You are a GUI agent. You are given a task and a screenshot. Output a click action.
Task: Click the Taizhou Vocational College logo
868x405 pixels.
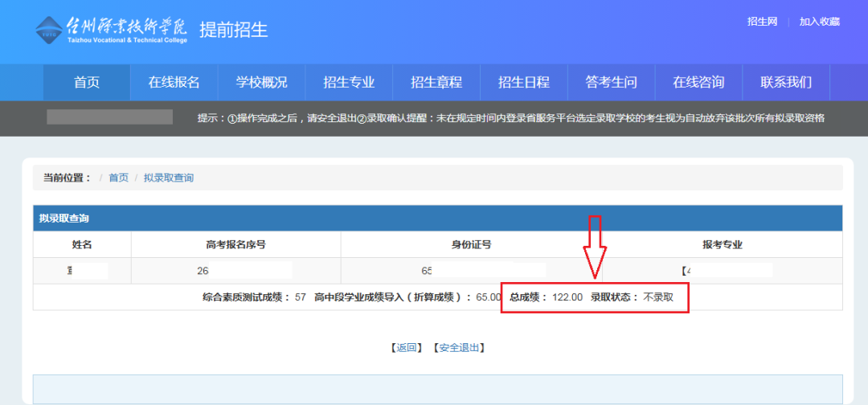[112, 30]
